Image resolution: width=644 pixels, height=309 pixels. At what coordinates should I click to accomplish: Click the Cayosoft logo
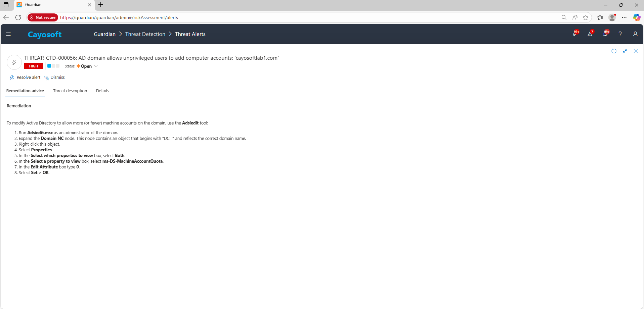click(45, 35)
